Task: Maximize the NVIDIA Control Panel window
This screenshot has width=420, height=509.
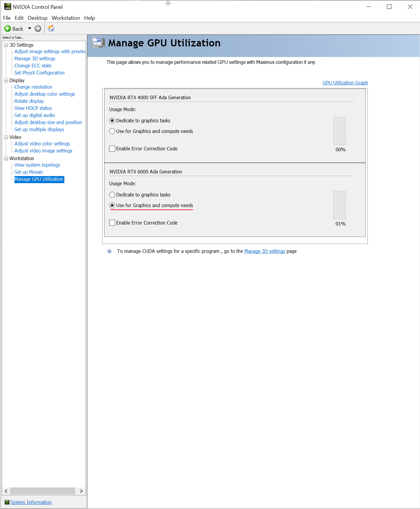Action: coord(389,7)
